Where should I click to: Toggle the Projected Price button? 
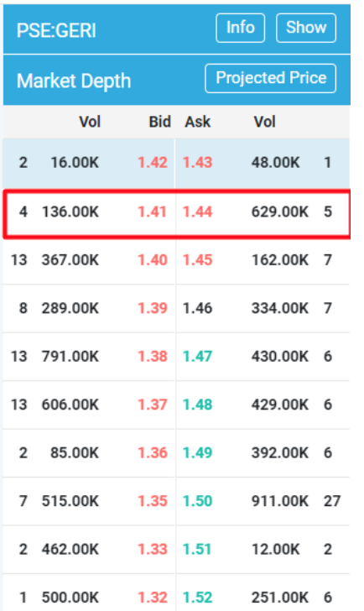[271, 78]
